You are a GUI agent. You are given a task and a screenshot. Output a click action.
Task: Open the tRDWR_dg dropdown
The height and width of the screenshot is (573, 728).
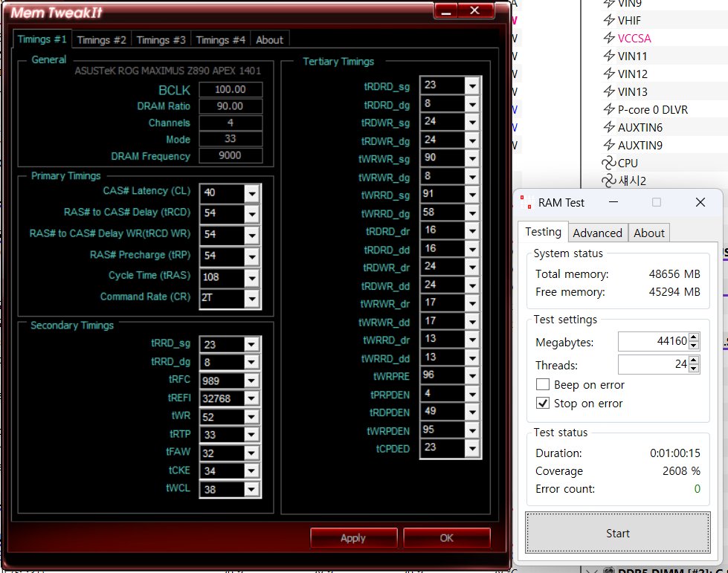click(x=471, y=140)
